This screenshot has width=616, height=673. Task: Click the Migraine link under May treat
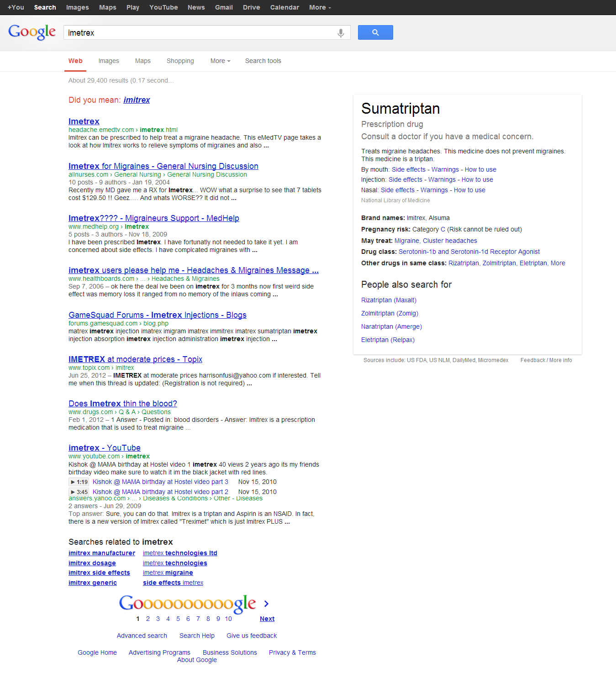[407, 241]
